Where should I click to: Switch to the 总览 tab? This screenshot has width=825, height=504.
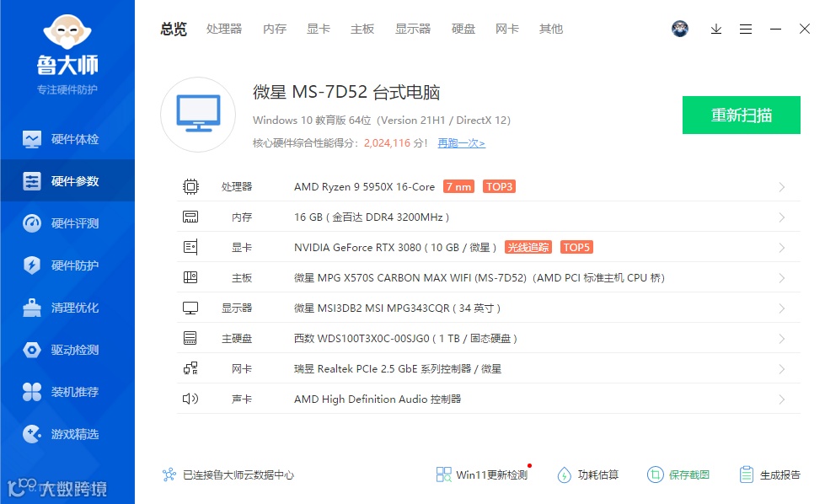click(x=174, y=29)
